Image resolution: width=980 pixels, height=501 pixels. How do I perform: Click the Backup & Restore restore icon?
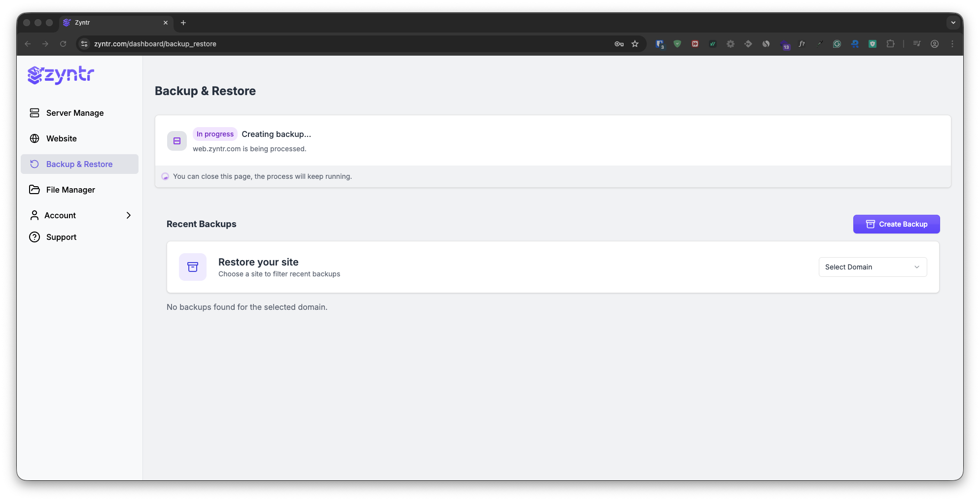click(x=34, y=164)
